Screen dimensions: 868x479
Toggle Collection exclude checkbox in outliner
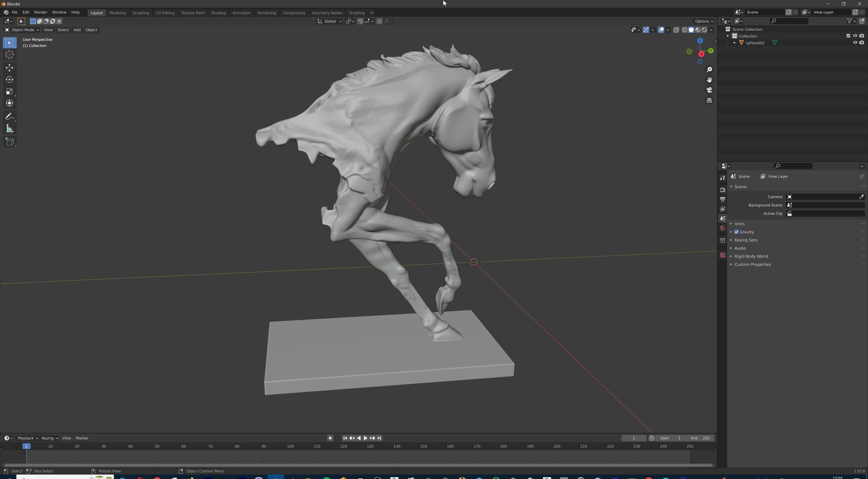click(x=848, y=36)
